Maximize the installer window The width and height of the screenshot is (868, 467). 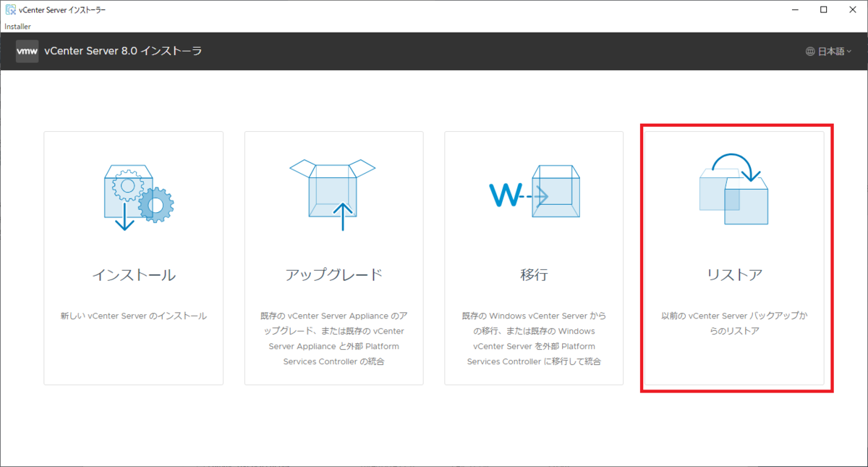click(x=824, y=10)
